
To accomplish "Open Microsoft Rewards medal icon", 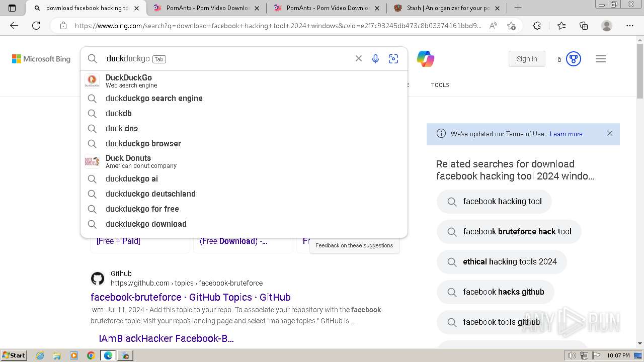I will pos(574,59).
